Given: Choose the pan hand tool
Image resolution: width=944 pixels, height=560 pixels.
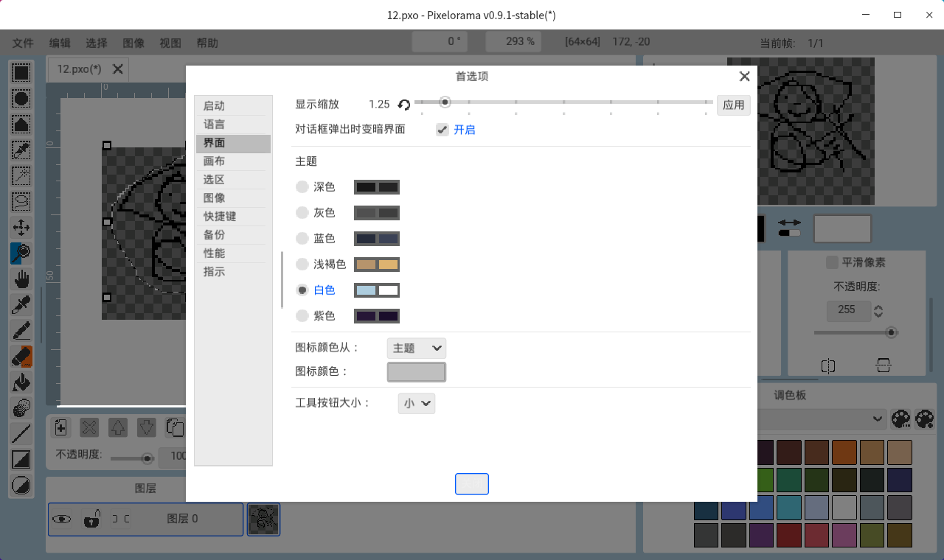Looking at the screenshot, I should [21, 279].
